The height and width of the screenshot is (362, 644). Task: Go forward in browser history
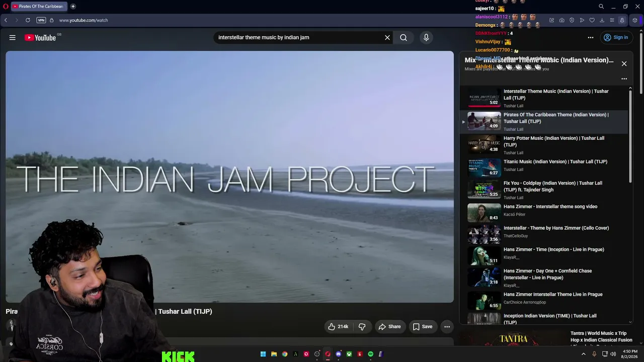pos(17,20)
